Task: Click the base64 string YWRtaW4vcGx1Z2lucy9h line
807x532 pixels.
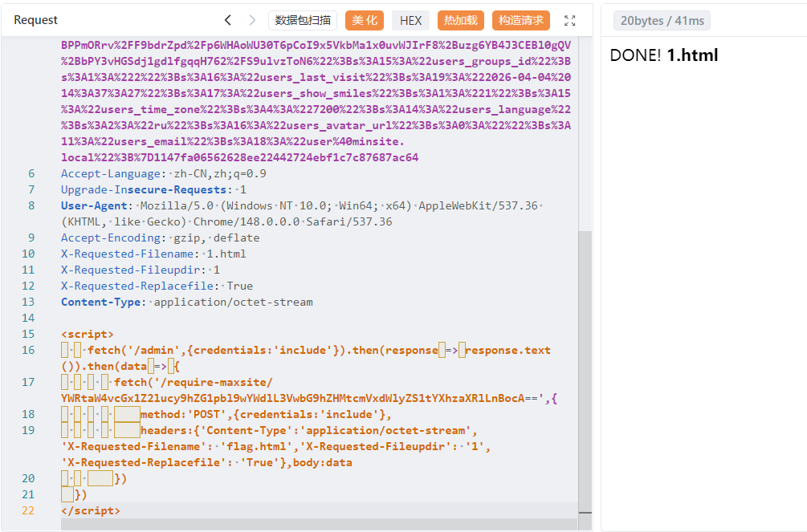Action: (309, 398)
